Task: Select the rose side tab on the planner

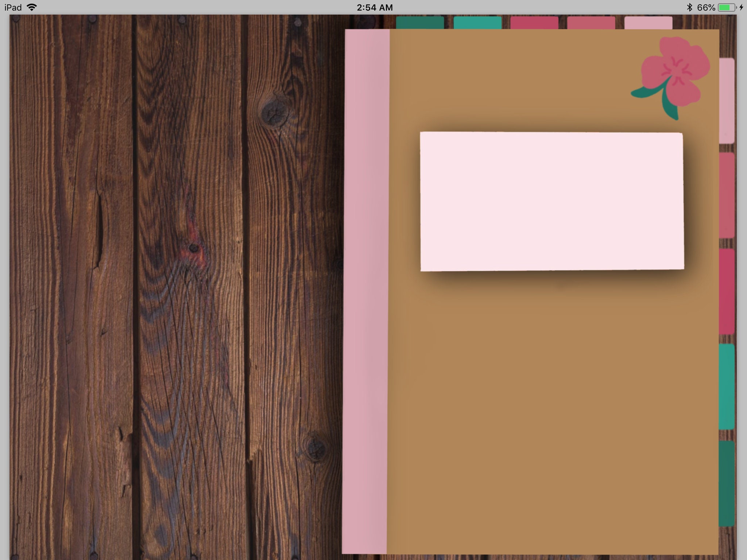Action: (727, 195)
